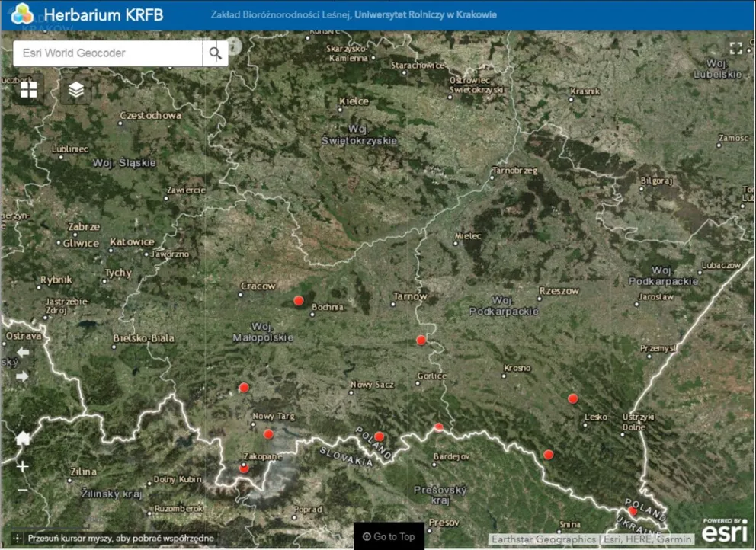
Task: Zoom in with the plus button
Action: (x=22, y=466)
